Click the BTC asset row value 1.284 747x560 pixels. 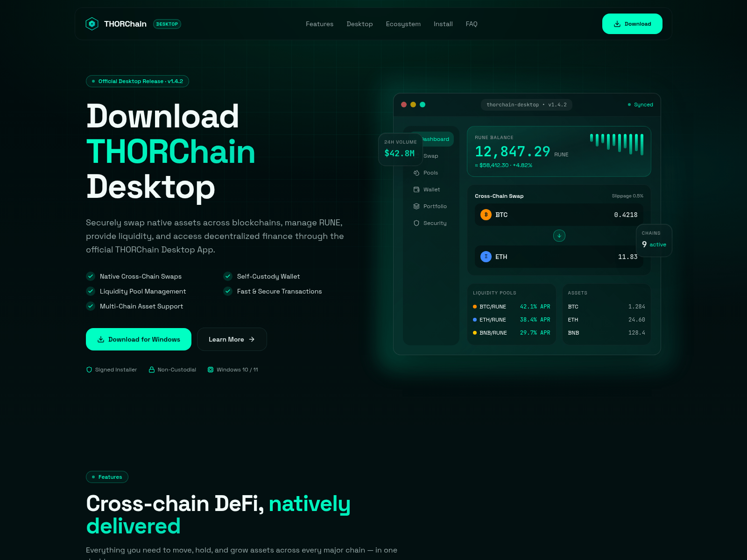[x=637, y=307]
